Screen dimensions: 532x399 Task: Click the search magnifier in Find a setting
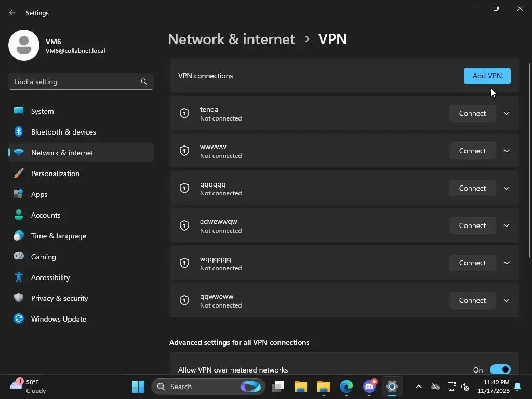pyautogui.click(x=144, y=82)
